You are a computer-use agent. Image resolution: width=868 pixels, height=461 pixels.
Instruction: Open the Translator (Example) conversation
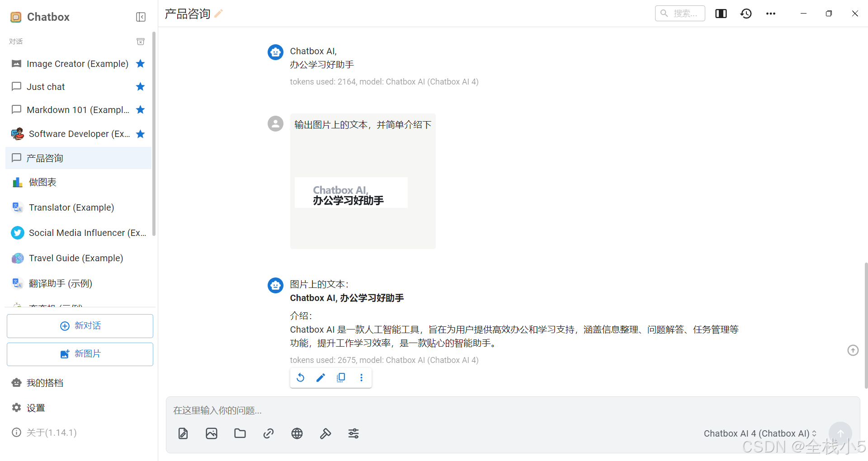(78, 207)
